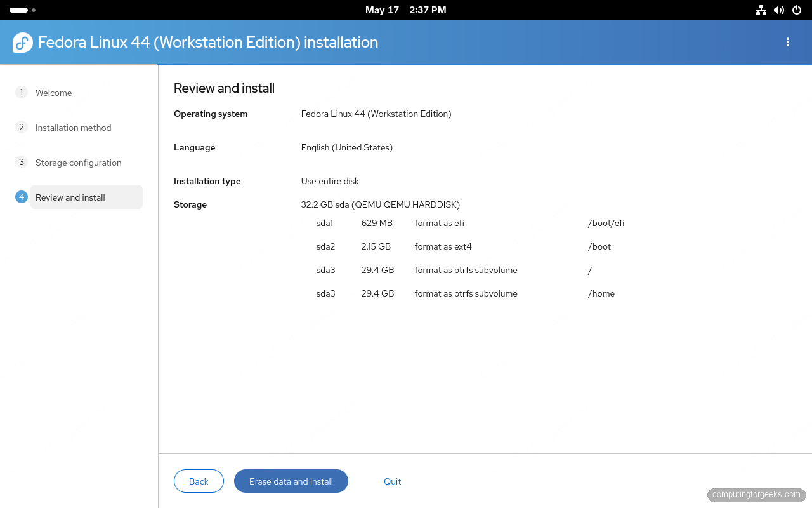Click the Fedora Linux 44 installation title
This screenshot has width=812, height=508.
[x=208, y=43]
